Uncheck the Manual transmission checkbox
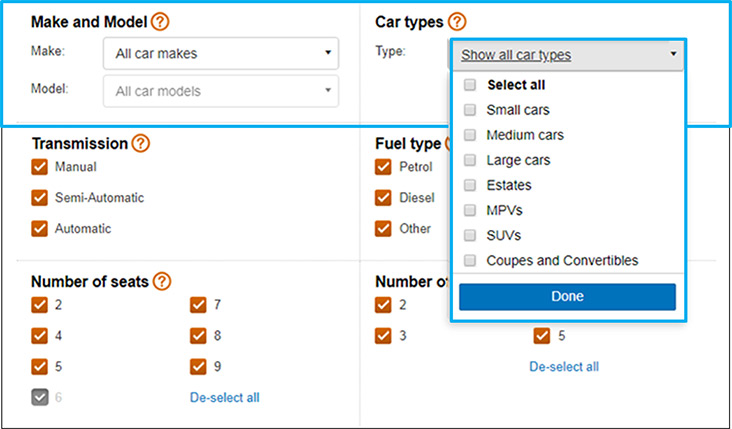Viewport: 732px width, 429px height. [x=40, y=167]
